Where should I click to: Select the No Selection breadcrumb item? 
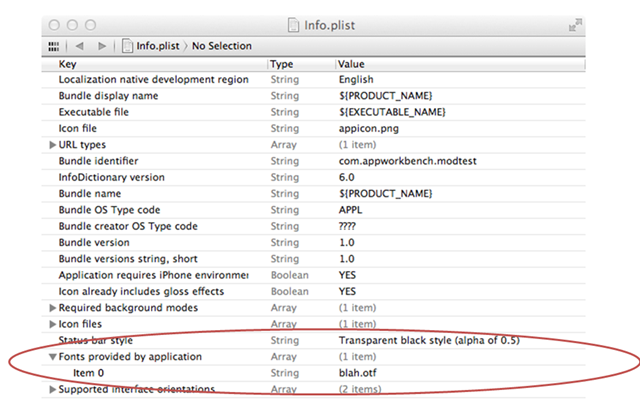coord(221,46)
